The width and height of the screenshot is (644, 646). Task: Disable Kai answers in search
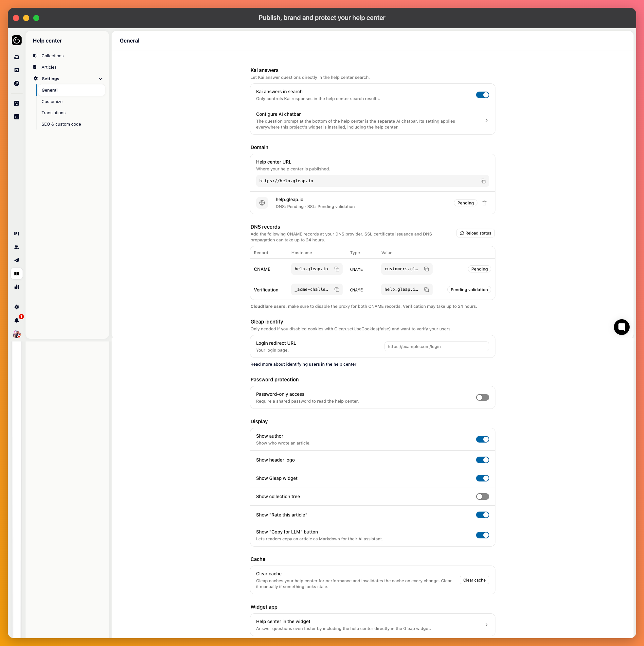click(482, 95)
